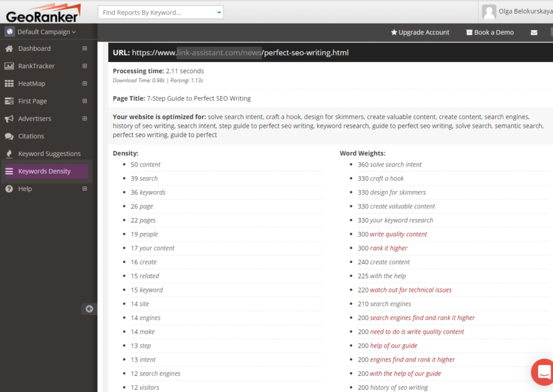Click the '17 your content' density row

(x=226, y=248)
